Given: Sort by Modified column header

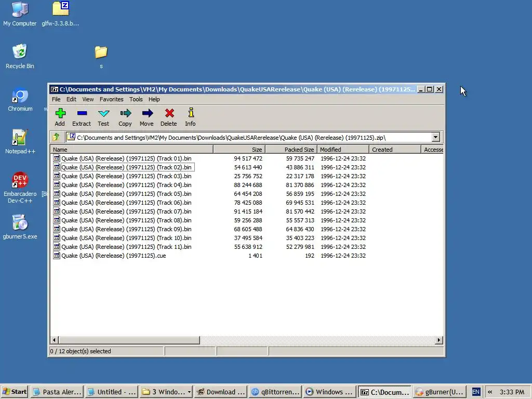Looking at the screenshot, I should click(x=343, y=149).
